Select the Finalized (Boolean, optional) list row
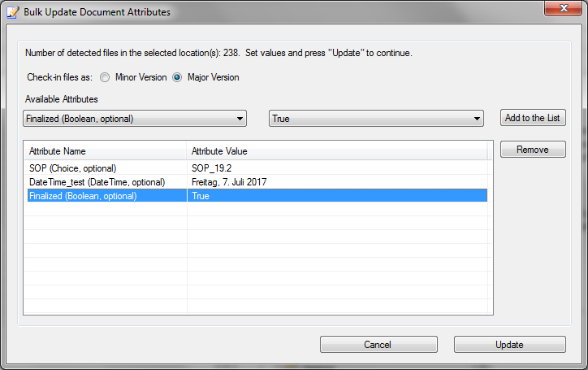This screenshot has height=370, width=588. pyautogui.click(x=257, y=196)
